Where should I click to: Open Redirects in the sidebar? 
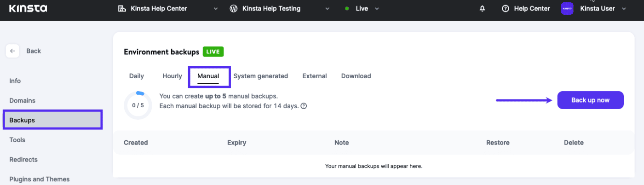click(23, 160)
